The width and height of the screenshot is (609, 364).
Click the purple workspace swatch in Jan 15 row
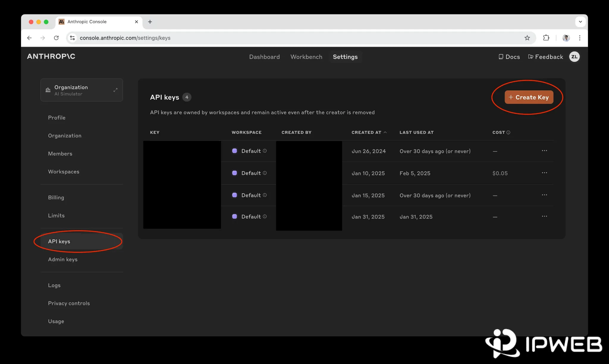[x=235, y=195]
